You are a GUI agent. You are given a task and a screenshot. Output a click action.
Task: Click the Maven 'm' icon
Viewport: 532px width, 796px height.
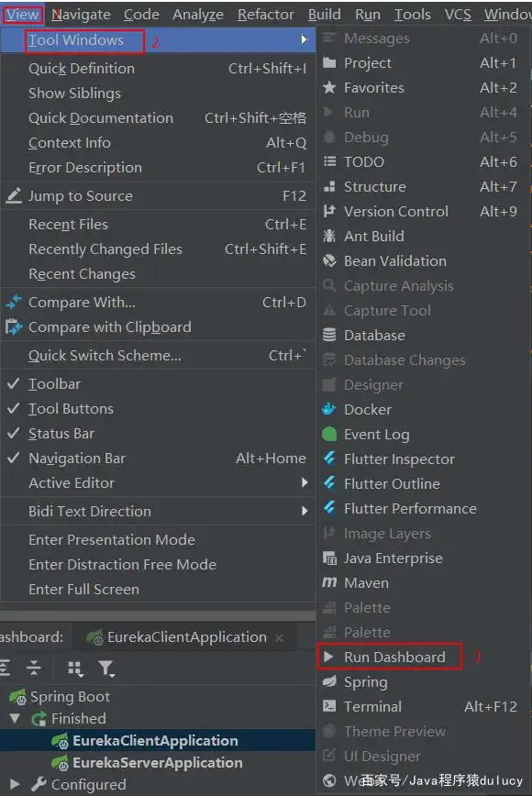click(329, 582)
